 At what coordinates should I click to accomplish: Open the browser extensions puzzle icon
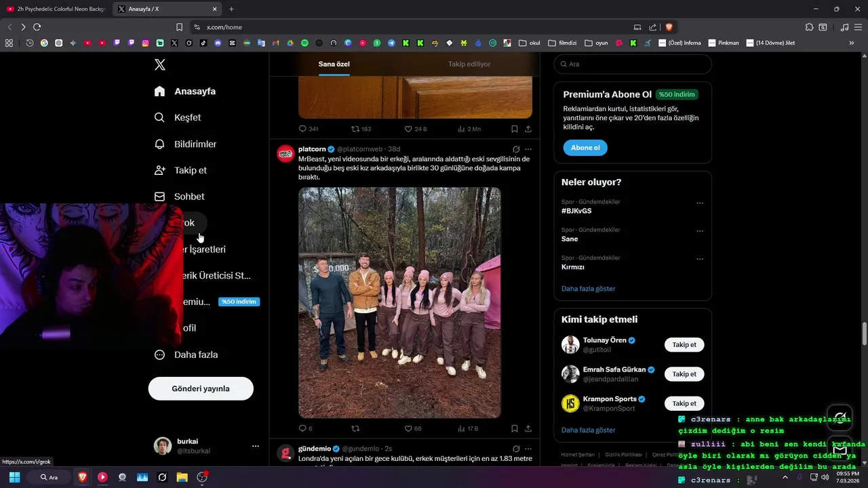coord(809,27)
